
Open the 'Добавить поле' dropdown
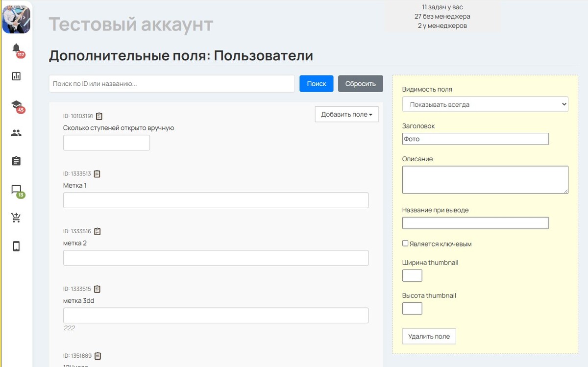point(346,114)
